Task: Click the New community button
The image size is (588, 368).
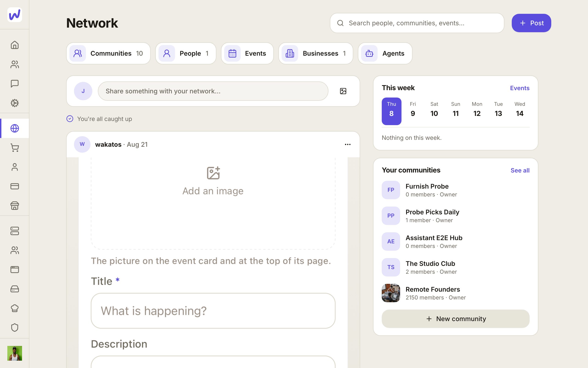Action: coord(455,319)
